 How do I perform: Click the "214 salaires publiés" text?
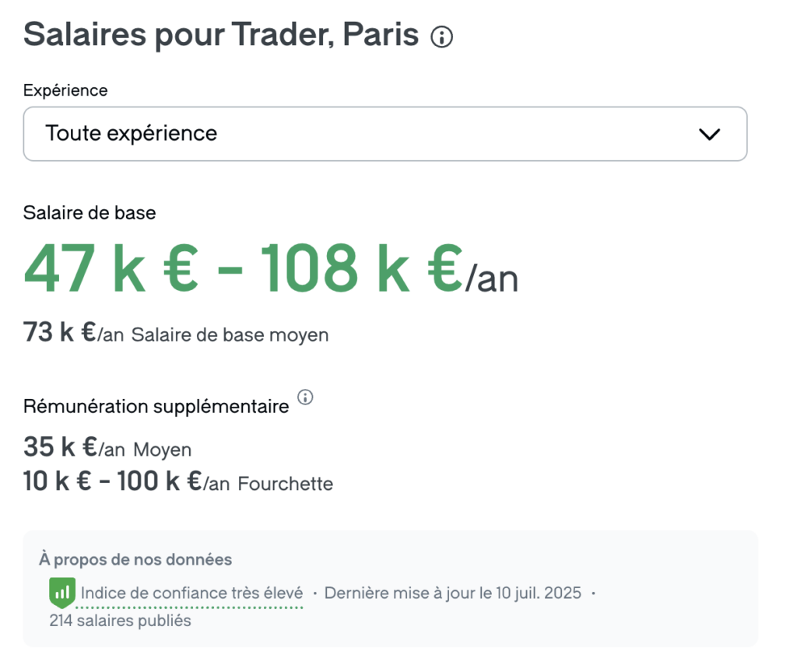click(120, 621)
